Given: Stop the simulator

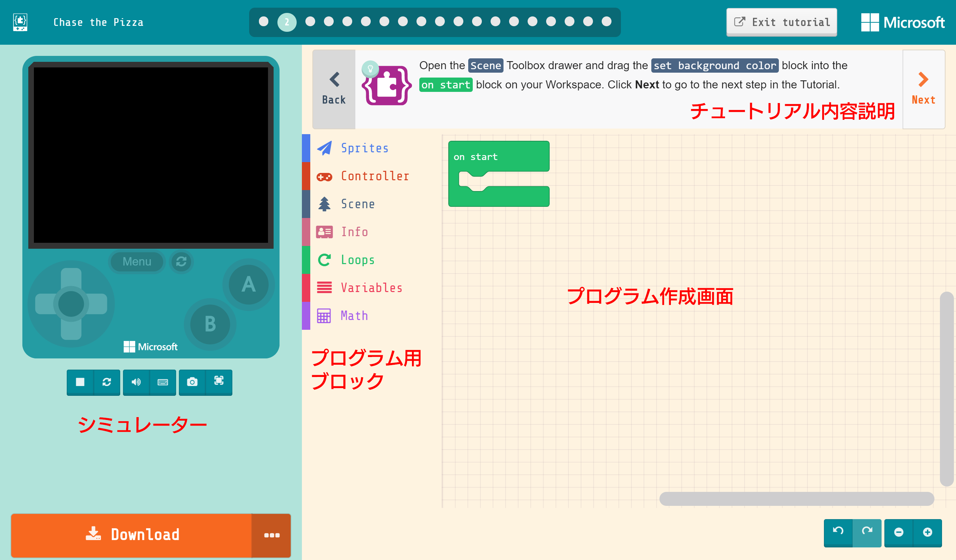Looking at the screenshot, I should 80,383.
